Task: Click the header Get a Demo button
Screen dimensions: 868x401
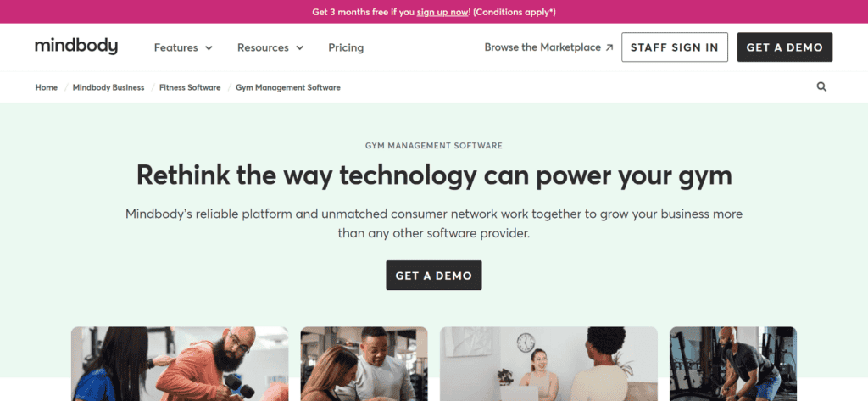Action: point(784,47)
